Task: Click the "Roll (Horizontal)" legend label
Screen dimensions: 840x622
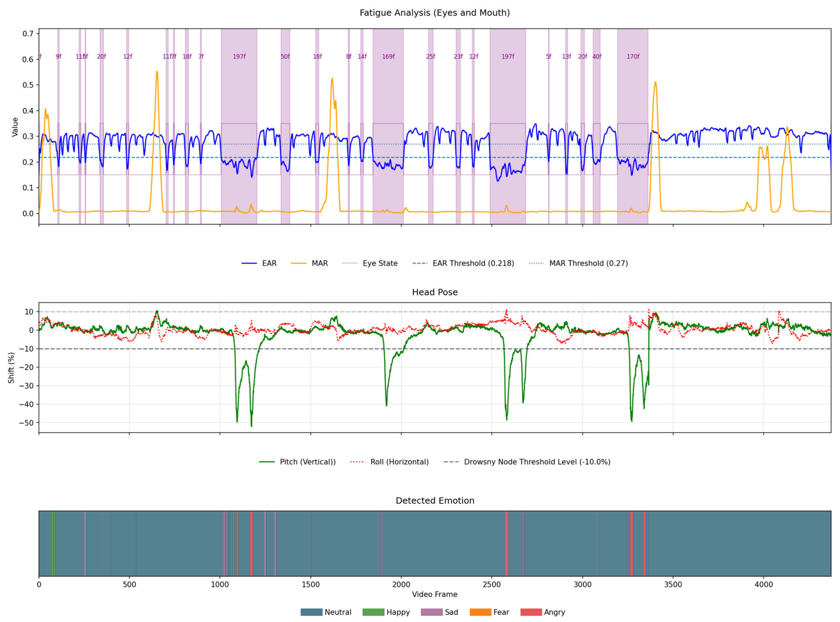Action: pyautogui.click(x=399, y=462)
